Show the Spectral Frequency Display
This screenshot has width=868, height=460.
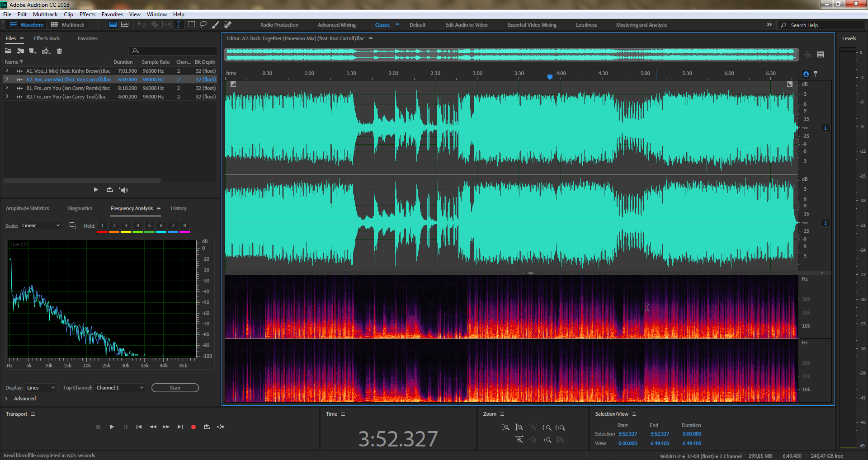pos(113,25)
